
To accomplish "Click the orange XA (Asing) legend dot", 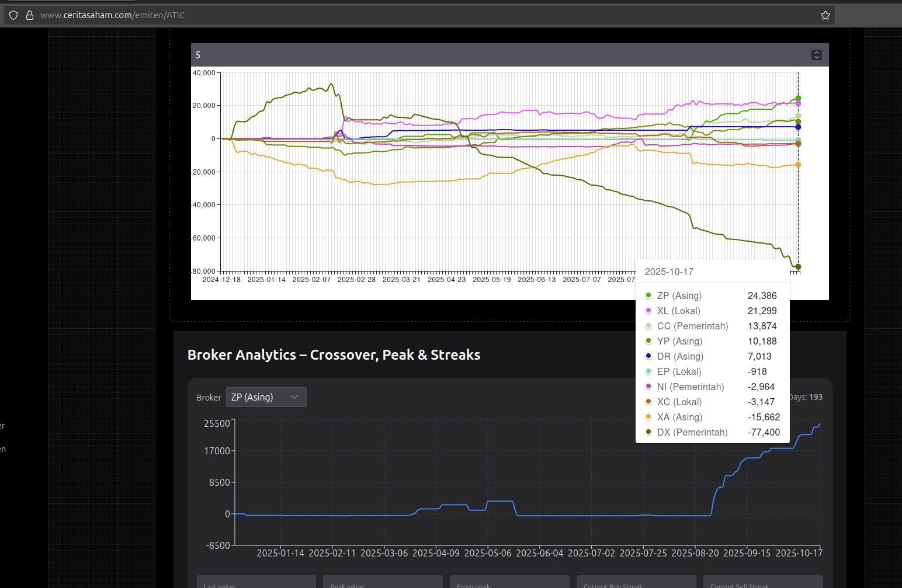I will 648,417.
